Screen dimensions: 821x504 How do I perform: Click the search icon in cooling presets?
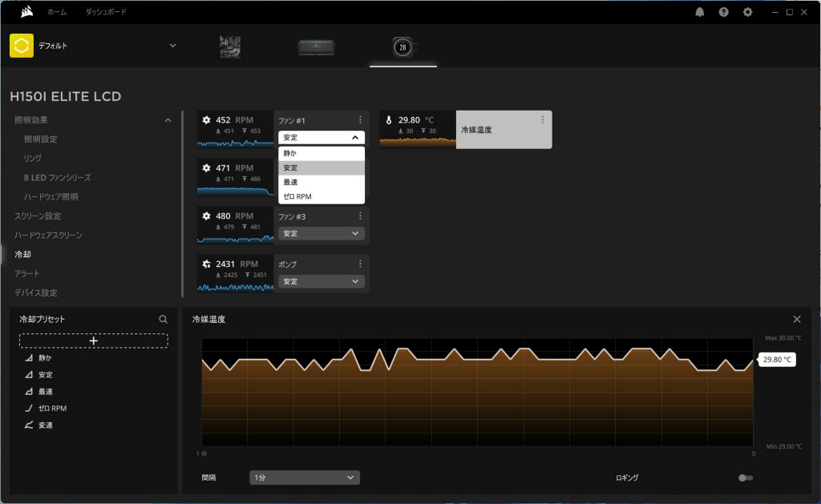pos(164,319)
